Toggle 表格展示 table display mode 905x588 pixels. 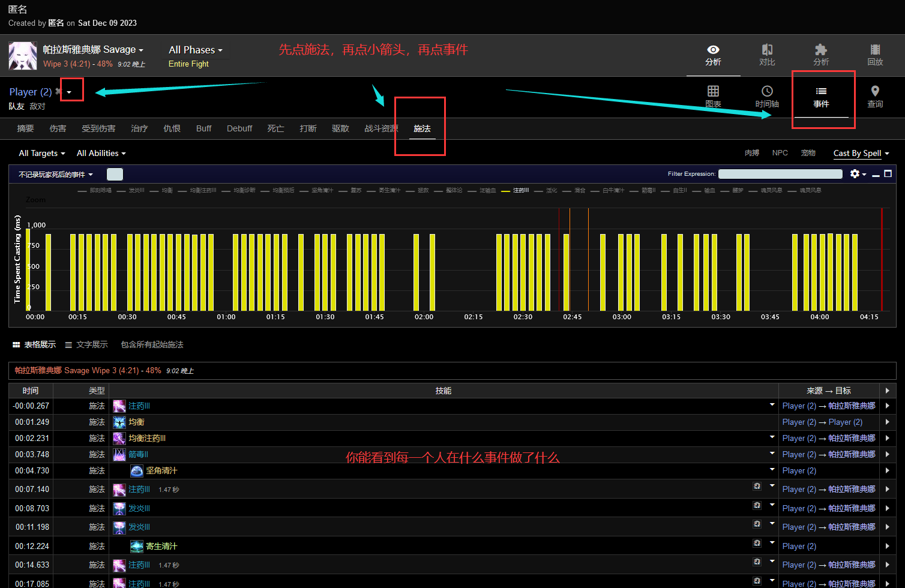point(34,345)
